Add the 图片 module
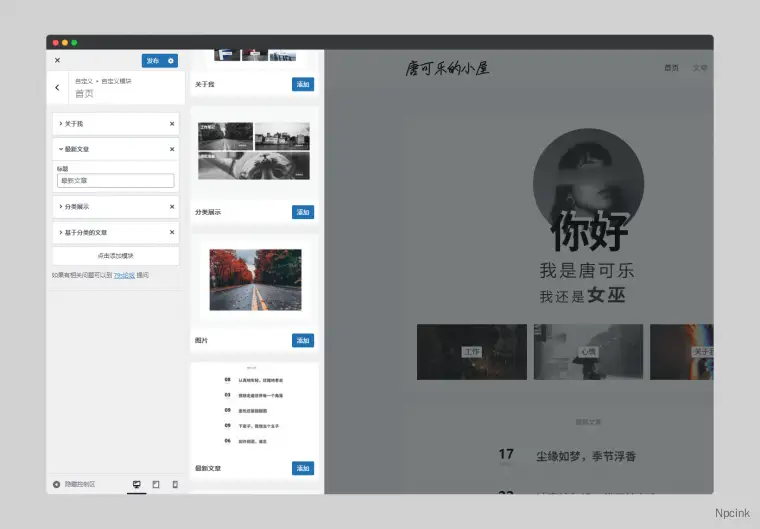This screenshot has width=760, height=529. (x=303, y=340)
